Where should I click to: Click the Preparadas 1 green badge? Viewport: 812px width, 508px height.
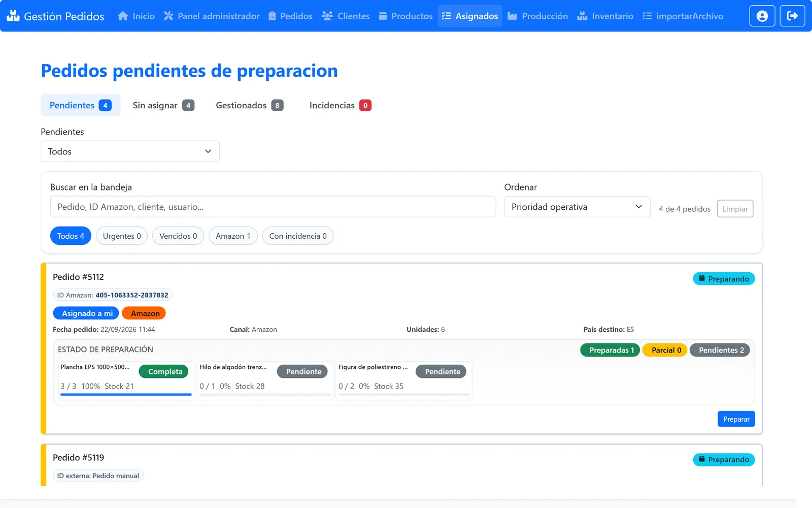click(610, 350)
